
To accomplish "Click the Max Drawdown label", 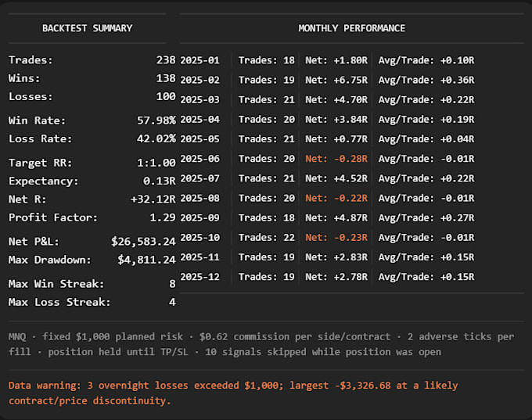I will point(50,260).
